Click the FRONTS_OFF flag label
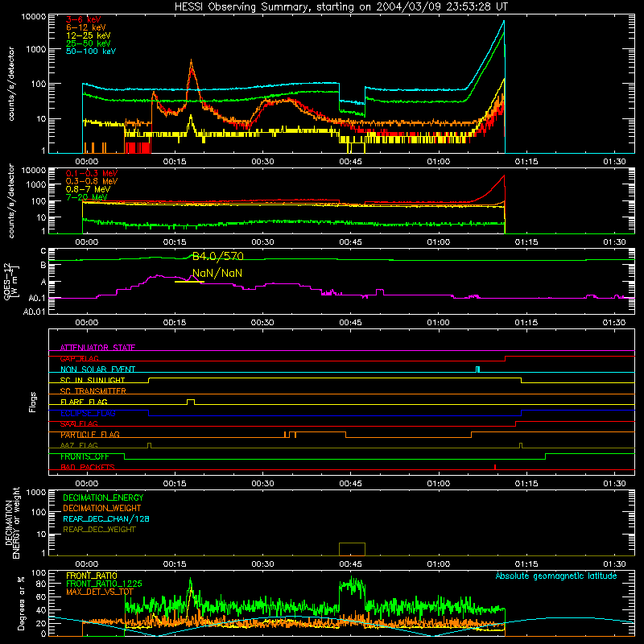 (x=85, y=456)
